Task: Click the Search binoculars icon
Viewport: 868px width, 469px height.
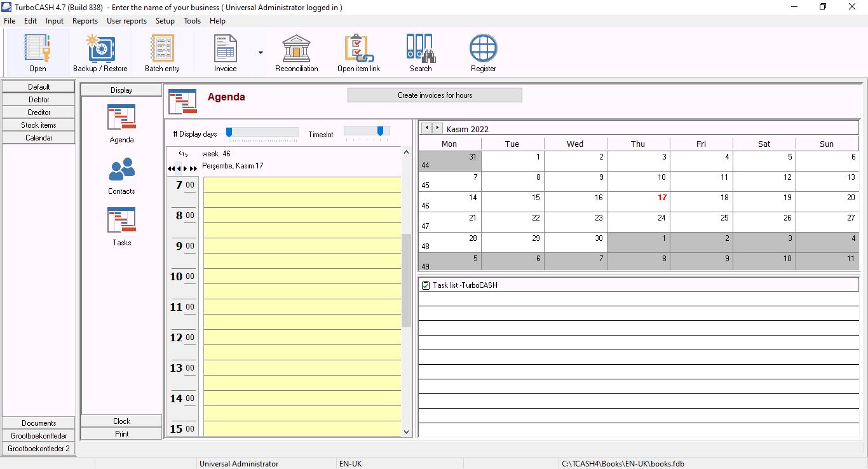Action: 420,53
